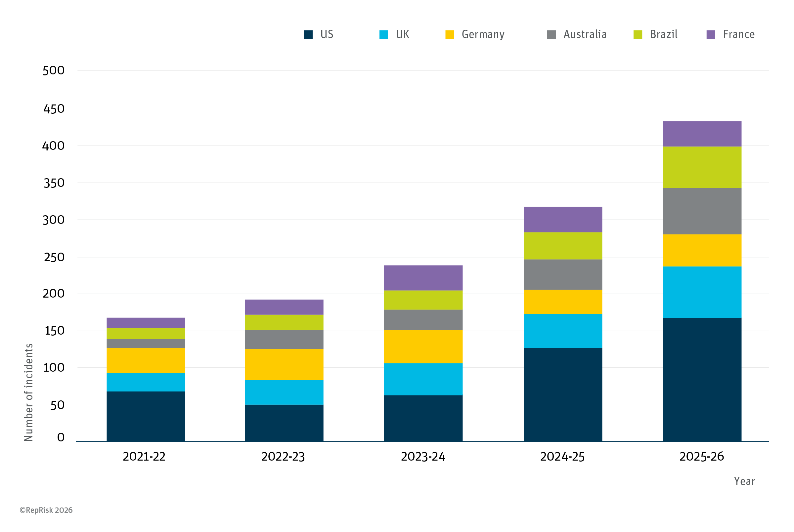Screen dimensions: 794x532
Task: Click the 2025-26 x-axis label
Action: (x=702, y=457)
